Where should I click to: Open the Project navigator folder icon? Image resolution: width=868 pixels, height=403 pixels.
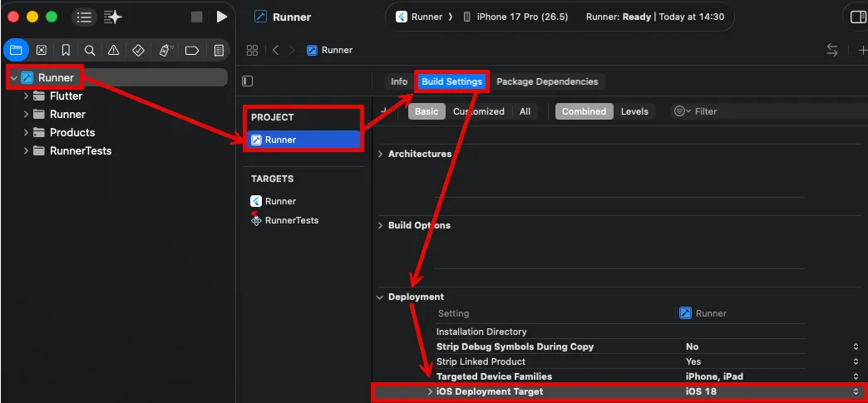point(16,51)
